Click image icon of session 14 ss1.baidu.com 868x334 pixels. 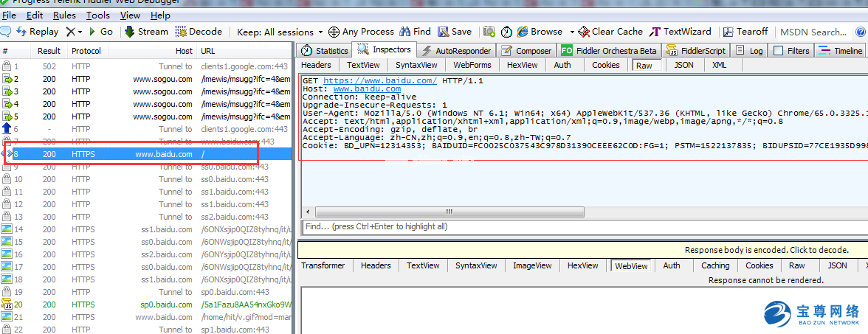point(7,229)
